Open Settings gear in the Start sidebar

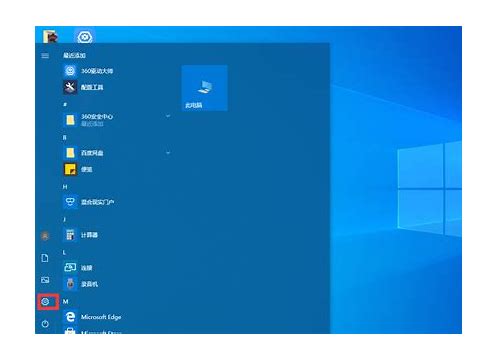tap(45, 302)
